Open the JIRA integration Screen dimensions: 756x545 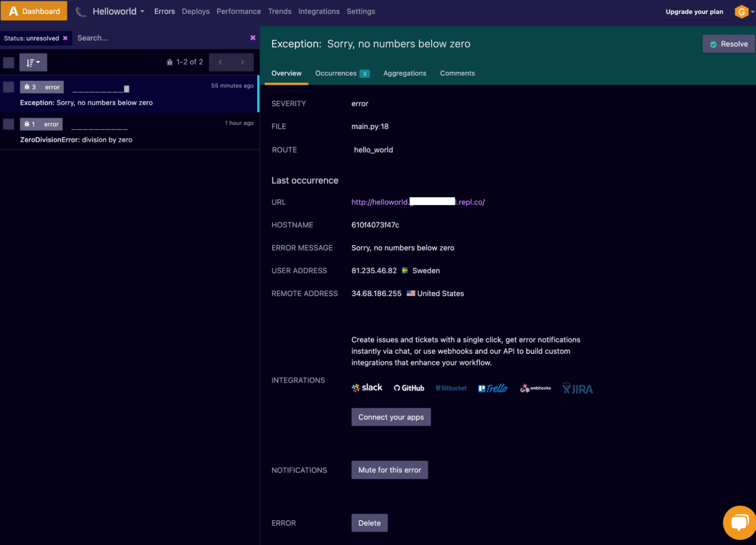tap(577, 388)
